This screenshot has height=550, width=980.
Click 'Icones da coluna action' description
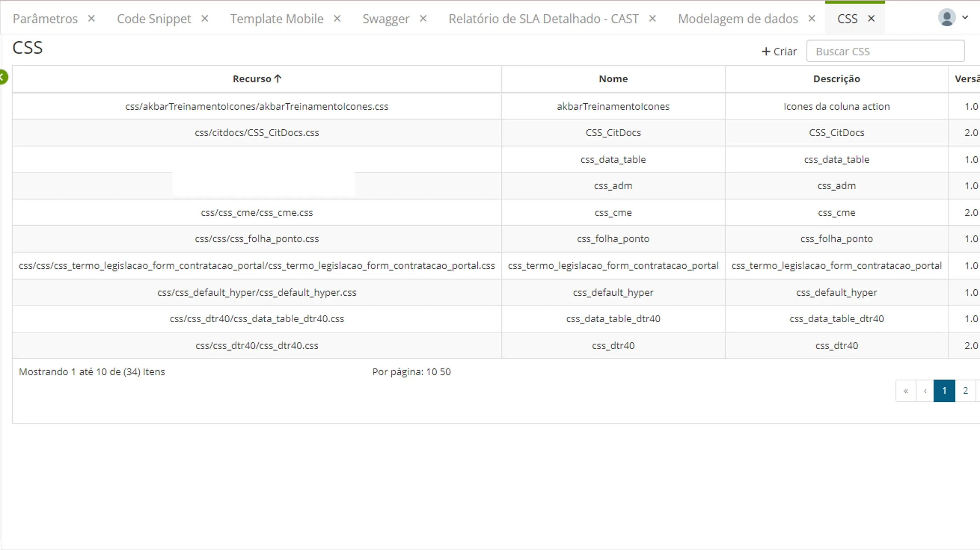click(x=837, y=106)
